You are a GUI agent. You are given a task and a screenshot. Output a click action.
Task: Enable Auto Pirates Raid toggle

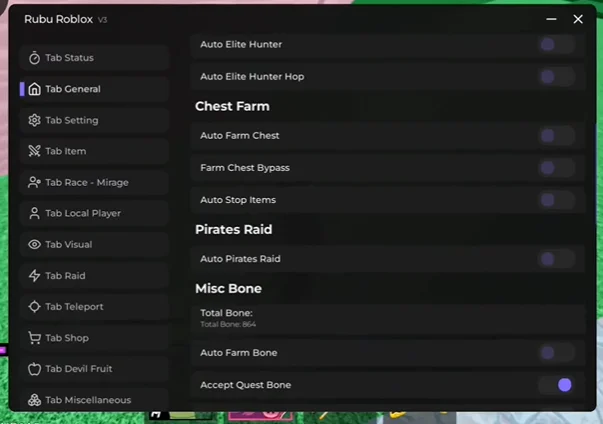(556, 259)
